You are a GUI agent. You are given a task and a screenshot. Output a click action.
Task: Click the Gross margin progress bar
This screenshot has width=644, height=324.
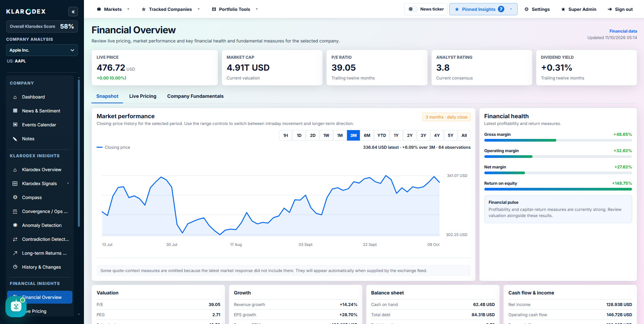coord(558,140)
